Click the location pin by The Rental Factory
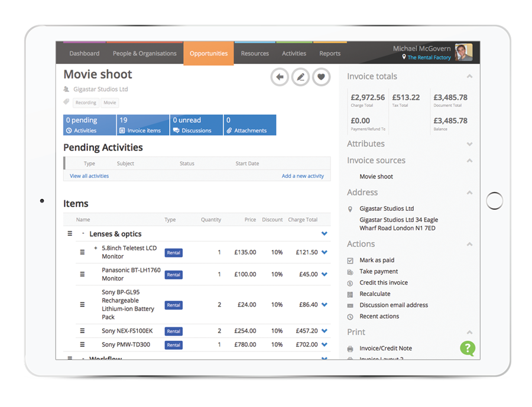532x407 pixels. click(x=404, y=57)
